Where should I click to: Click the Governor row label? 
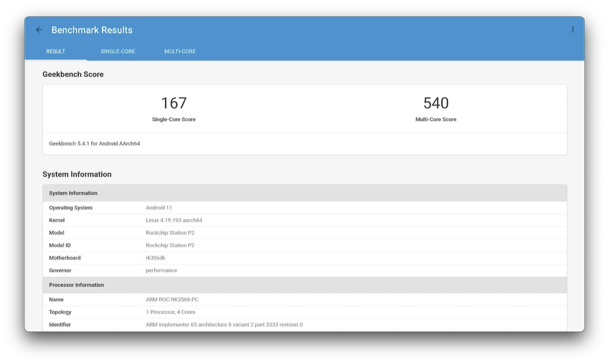point(60,270)
